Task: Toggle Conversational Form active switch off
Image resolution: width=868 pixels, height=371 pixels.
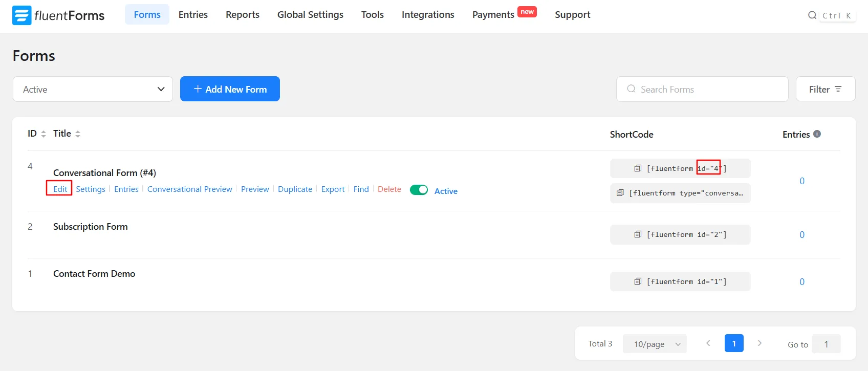Action: [419, 190]
